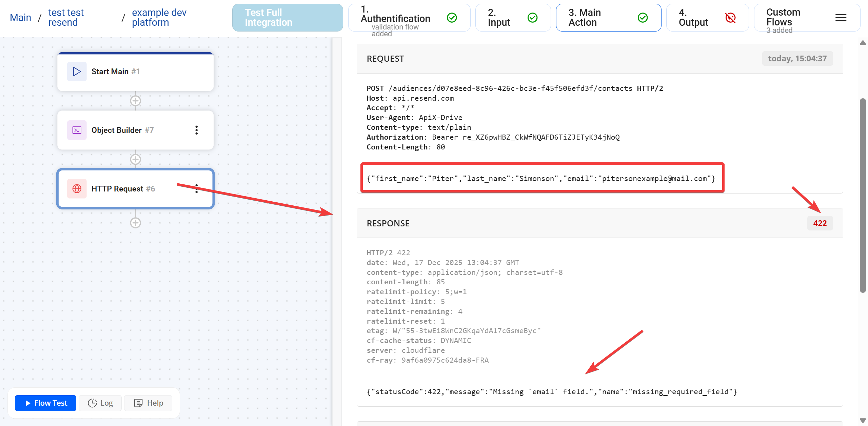Start the Flow Test
The height and width of the screenshot is (426, 868).
click(x=45, y=403)
